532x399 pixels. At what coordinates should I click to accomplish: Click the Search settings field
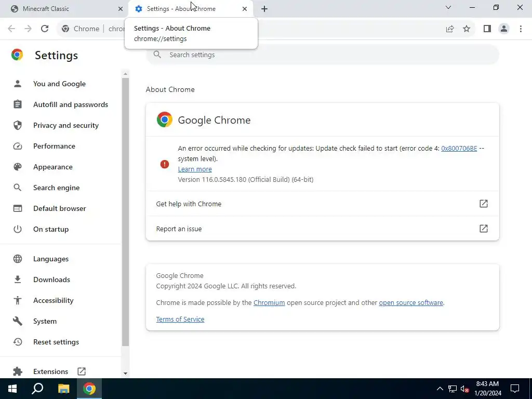click(x=322, y=55)
